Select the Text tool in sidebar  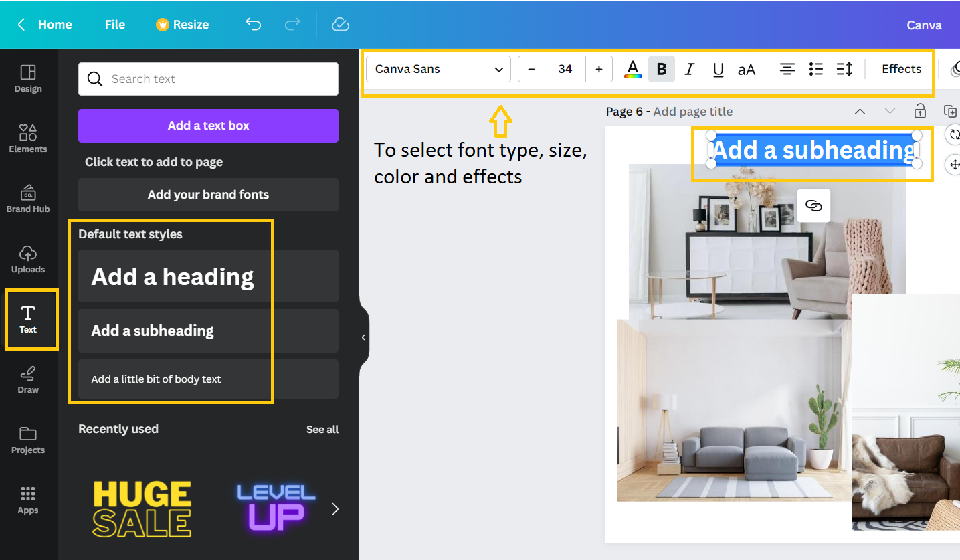coord(28,319)
